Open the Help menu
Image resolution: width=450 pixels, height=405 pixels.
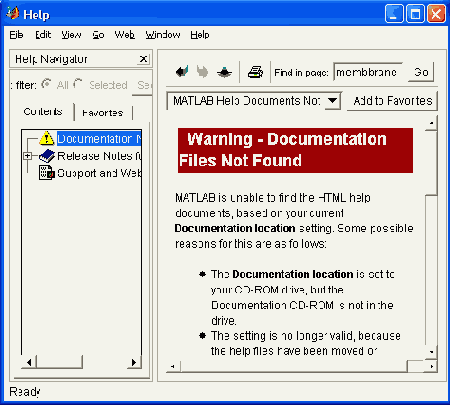coord(200,35)
